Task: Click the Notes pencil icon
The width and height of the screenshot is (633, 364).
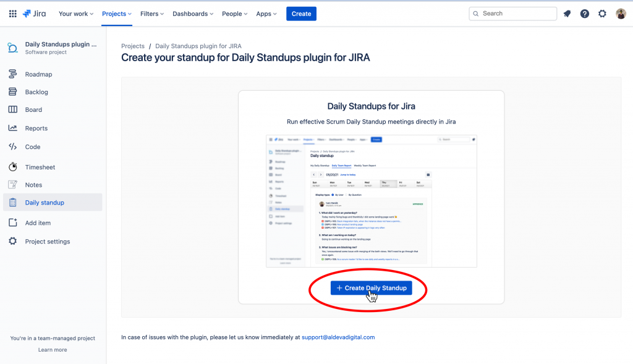Action: tap(13, 184)
